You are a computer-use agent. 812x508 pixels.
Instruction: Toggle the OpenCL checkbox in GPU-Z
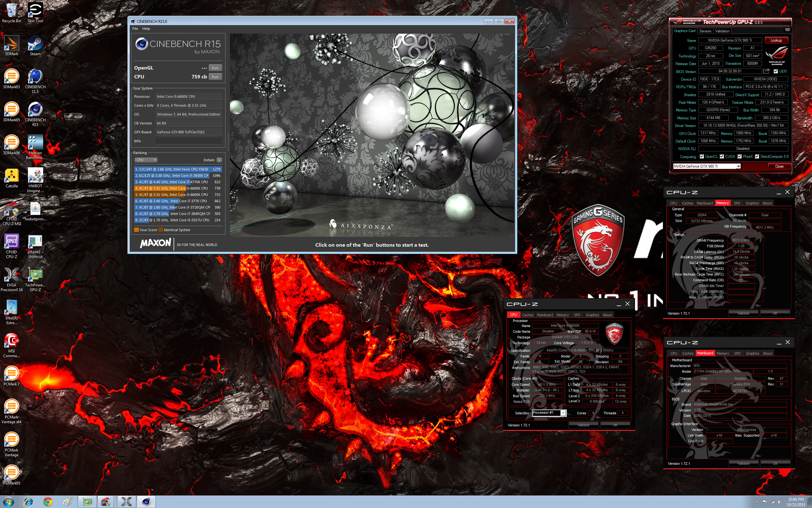pyautogui.click(x=702, y=157)
